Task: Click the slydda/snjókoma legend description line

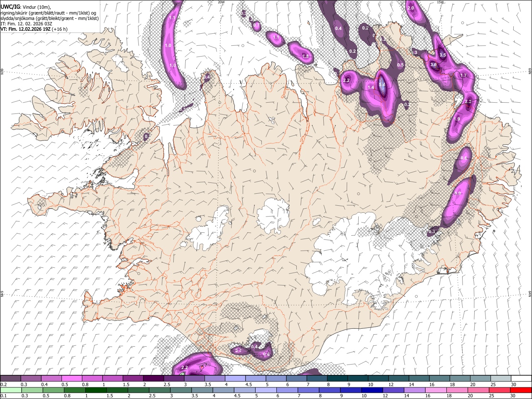Action: pos(49,18)
